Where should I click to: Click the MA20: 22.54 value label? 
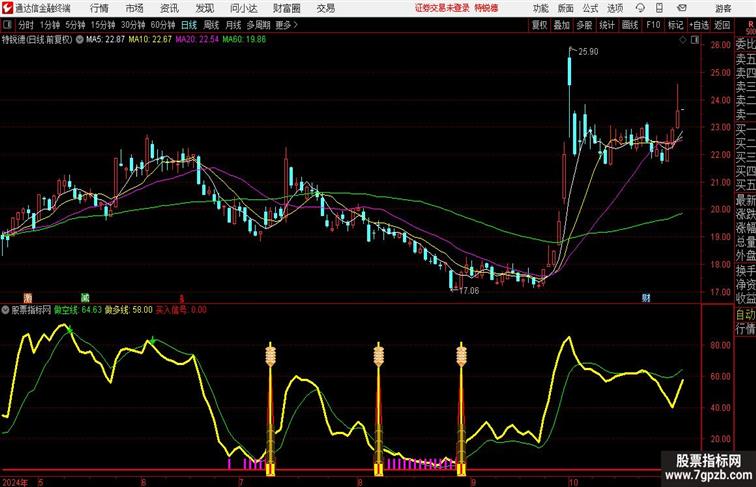click(197, 40)
